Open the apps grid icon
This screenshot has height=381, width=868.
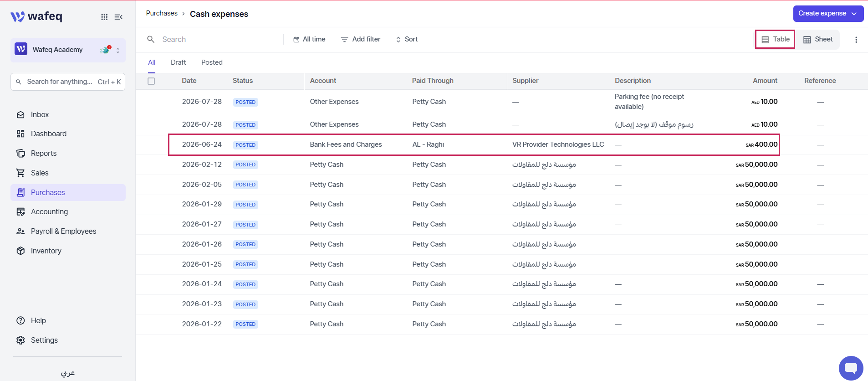click(x=104, y=17)
